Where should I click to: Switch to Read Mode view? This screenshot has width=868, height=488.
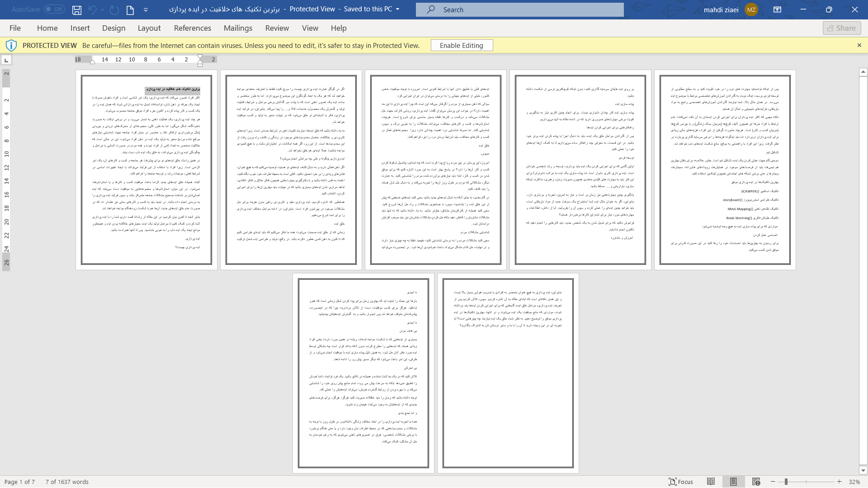click(x=711, y=482)
